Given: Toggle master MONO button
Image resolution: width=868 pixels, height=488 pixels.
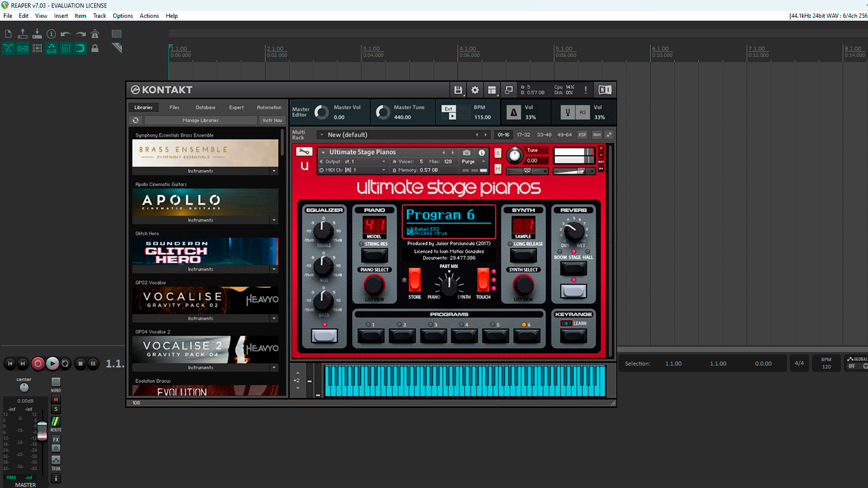Looking at the screenshot, I should (56, 383).
